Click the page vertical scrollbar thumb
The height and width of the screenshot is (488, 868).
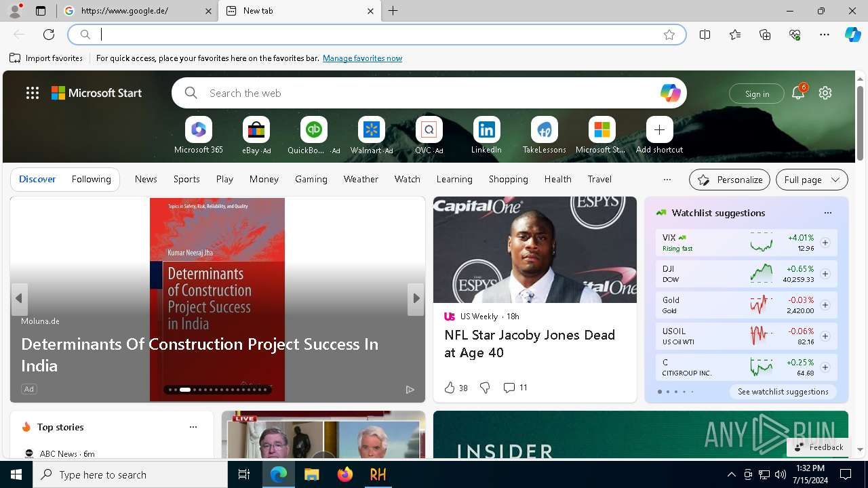pyautogui.click(x=860, y=123)
